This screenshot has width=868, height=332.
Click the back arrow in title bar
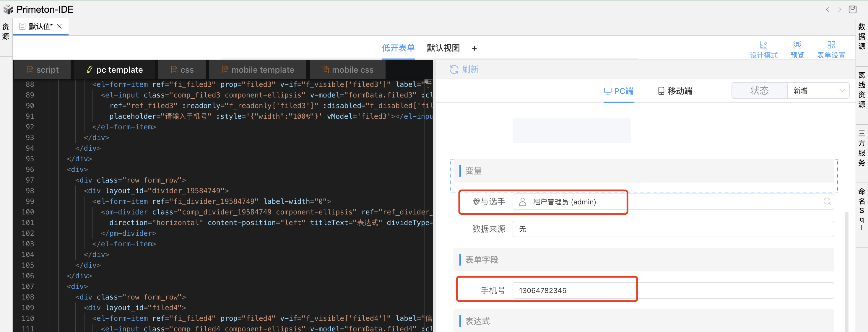tap(827, 9)
